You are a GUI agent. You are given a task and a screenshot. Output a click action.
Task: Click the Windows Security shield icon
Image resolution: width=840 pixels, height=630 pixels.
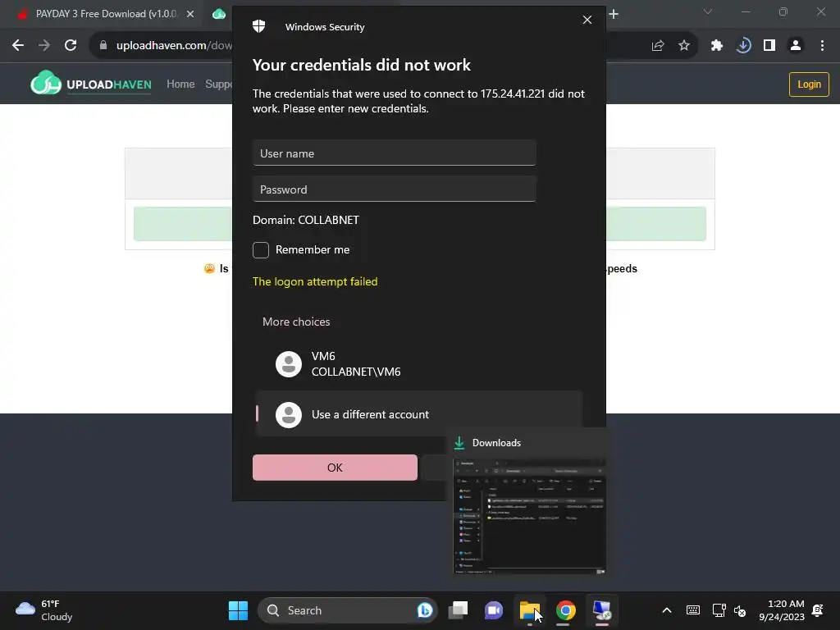click(258, 26)
